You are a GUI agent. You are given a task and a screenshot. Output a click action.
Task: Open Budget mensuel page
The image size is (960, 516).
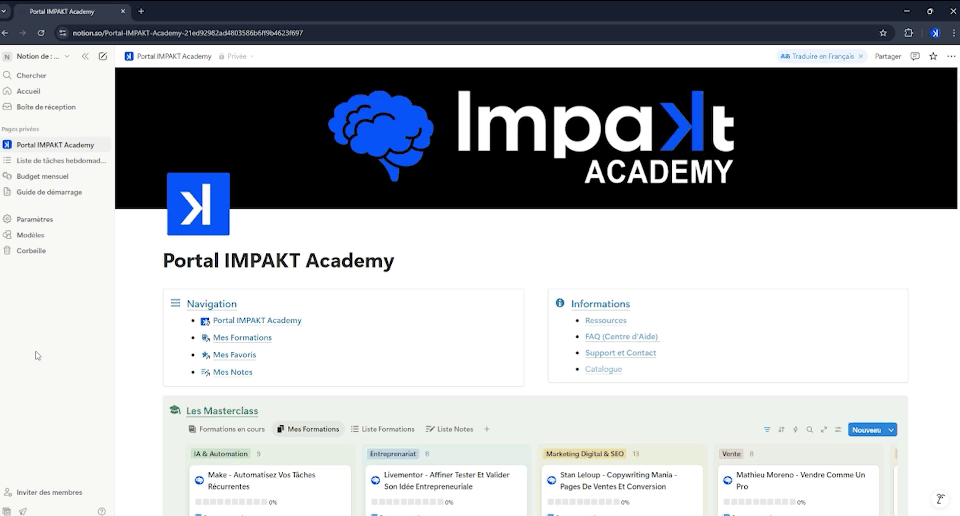coord(42,176)
